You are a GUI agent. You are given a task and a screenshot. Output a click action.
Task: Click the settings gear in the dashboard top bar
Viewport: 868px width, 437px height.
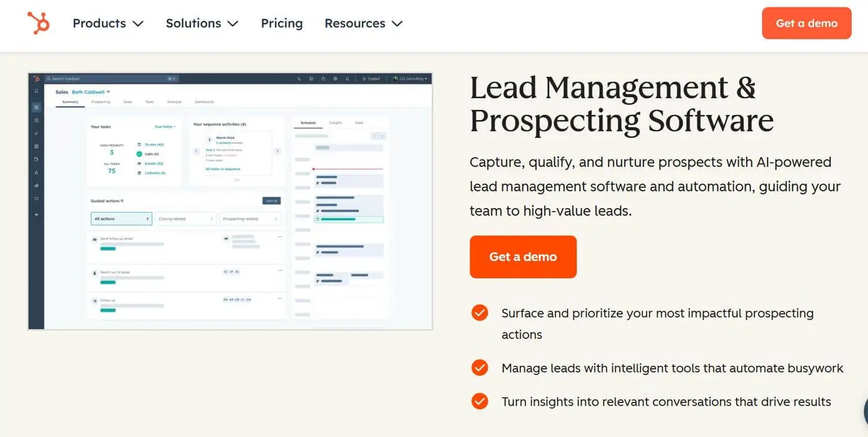[335, 79]
